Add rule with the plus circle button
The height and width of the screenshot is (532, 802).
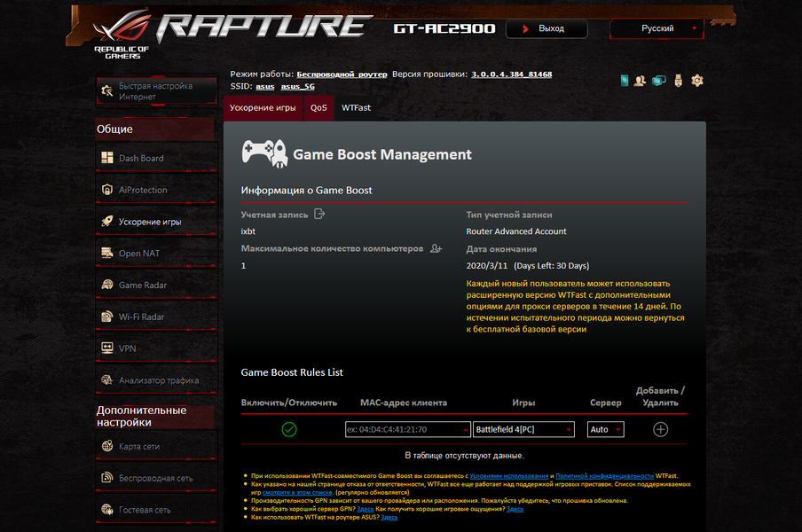point(660,429)
